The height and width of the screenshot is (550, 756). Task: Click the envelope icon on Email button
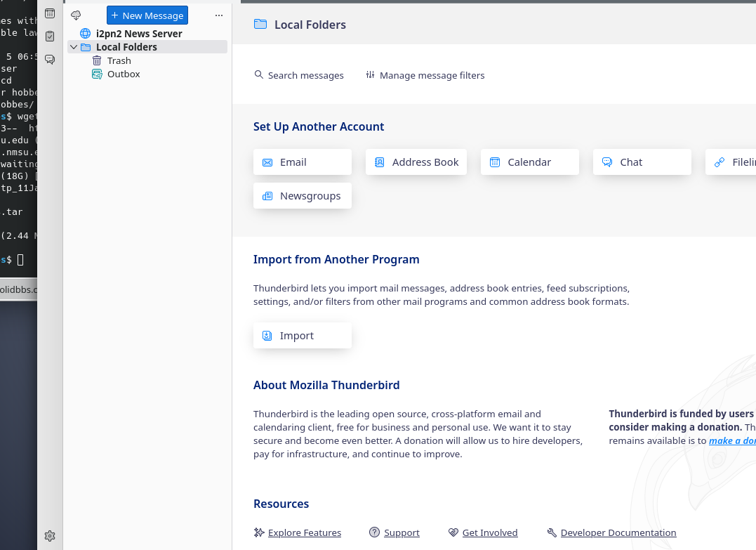pos(267,162)
